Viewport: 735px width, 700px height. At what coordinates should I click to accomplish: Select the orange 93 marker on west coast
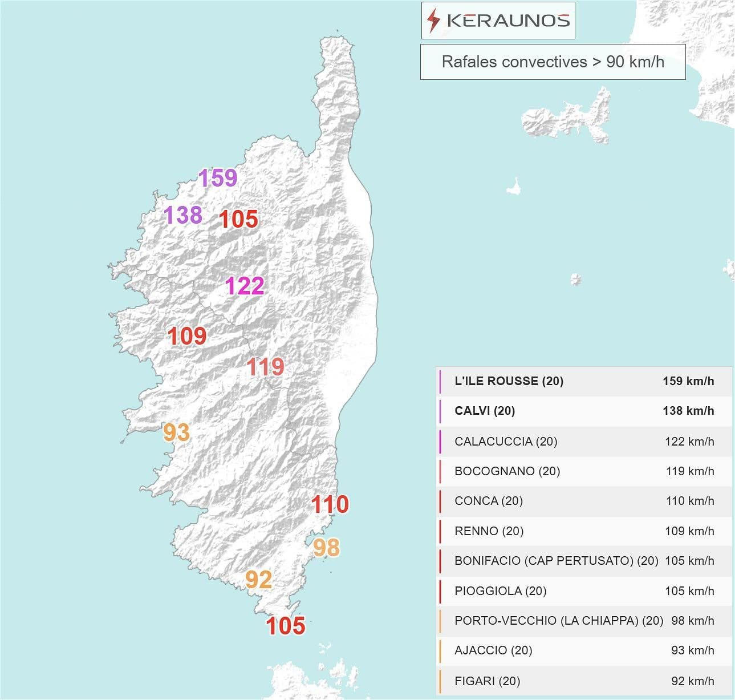click(176, 432)
